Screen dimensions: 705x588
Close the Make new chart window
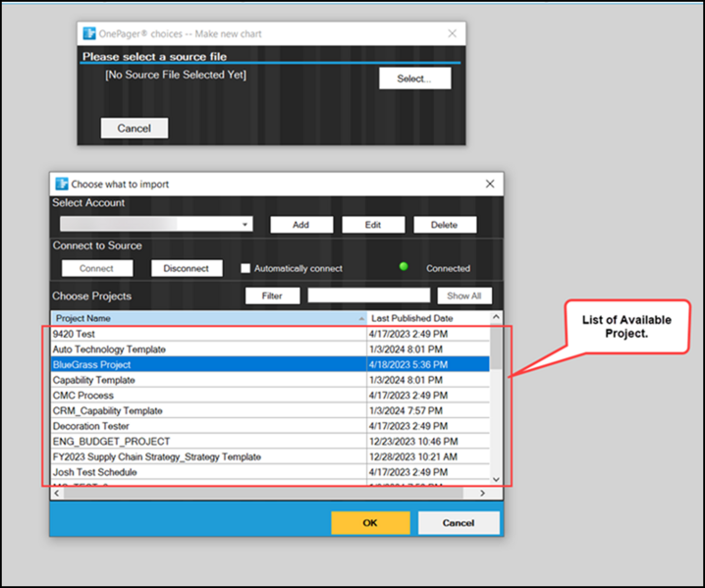pyautogui.click(x=453, y=33)
